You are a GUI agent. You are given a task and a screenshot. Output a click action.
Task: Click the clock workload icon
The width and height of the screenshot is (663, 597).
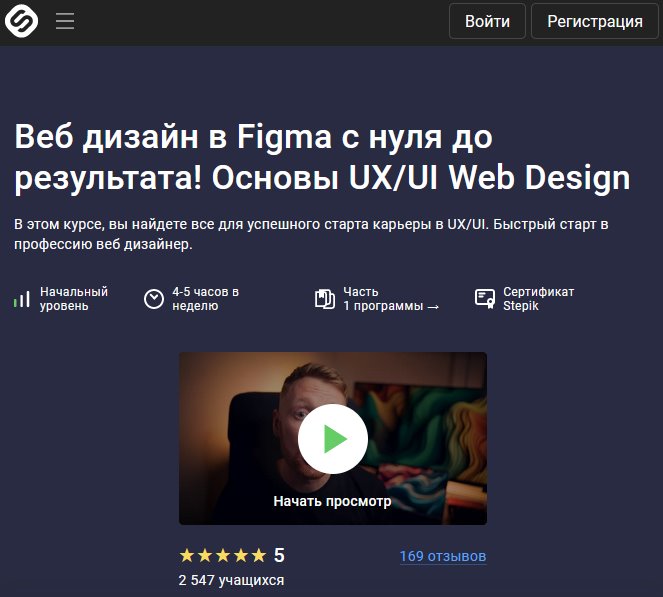pos(154,299)
